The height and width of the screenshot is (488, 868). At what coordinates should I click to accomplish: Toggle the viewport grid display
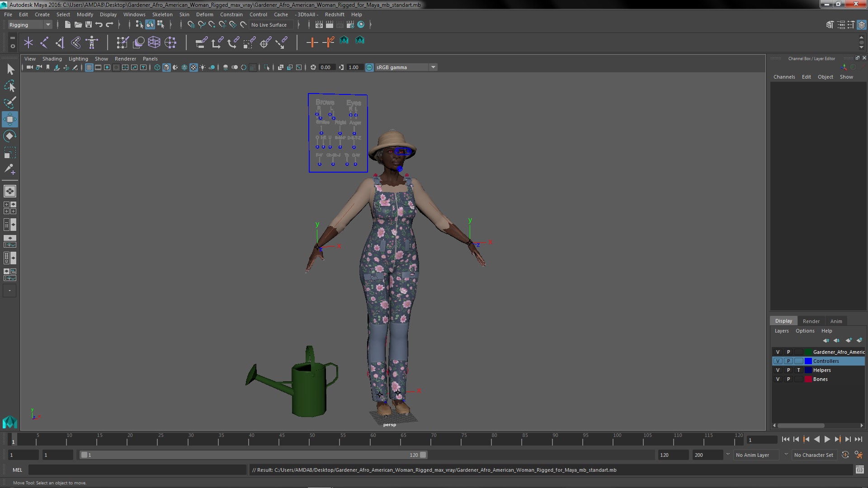89,67
